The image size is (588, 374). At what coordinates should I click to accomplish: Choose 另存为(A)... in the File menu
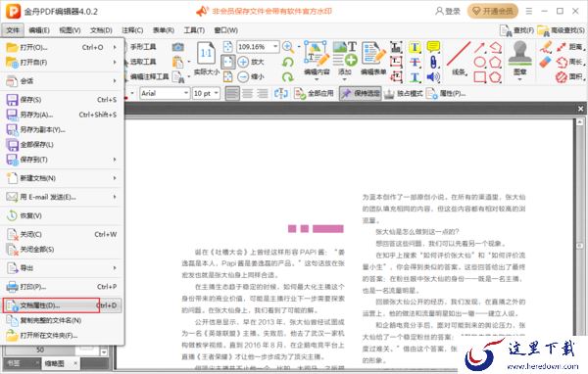pyautogui.click(x=62, y=115)
